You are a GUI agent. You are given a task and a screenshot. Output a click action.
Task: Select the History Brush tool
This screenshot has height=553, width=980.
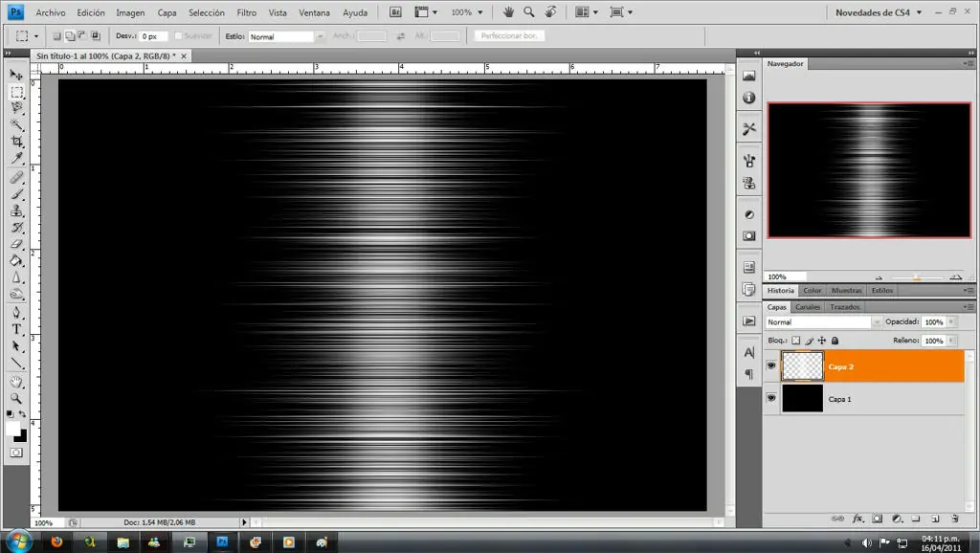pos(16,228)
